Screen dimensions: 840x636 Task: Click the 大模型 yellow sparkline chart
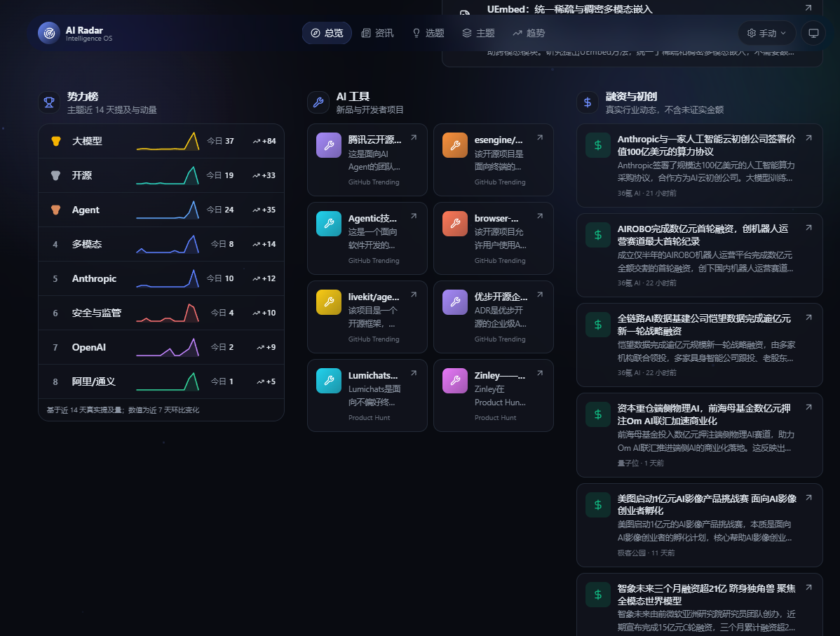coord(168,141)
